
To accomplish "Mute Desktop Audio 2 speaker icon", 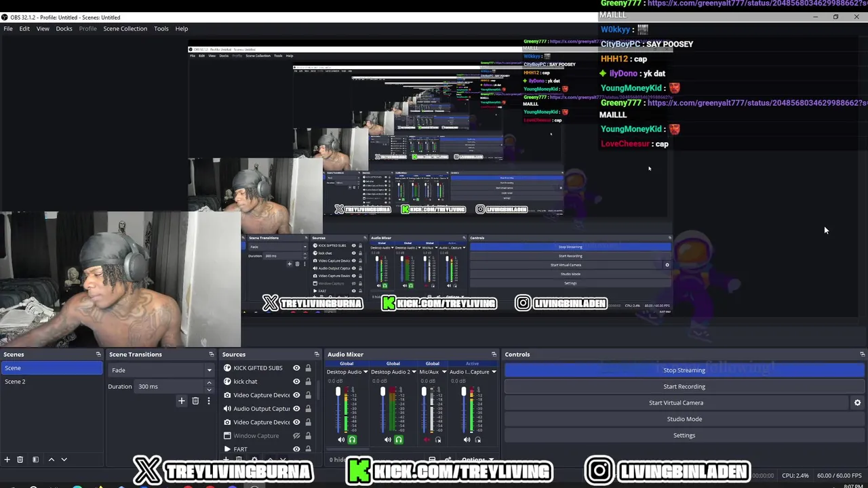I will 388,440.
